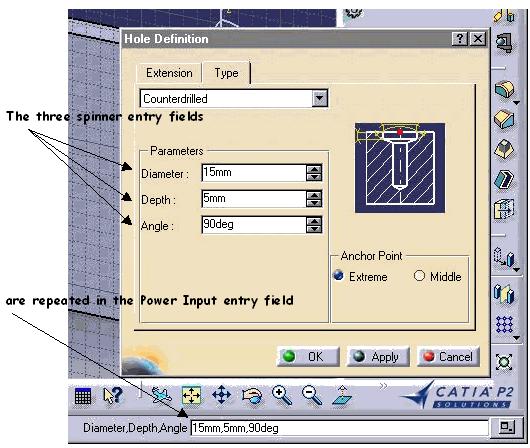Select the mirror tool in sidebar
The height and width of the screenshot is (448, 530).
pos(504,293)
